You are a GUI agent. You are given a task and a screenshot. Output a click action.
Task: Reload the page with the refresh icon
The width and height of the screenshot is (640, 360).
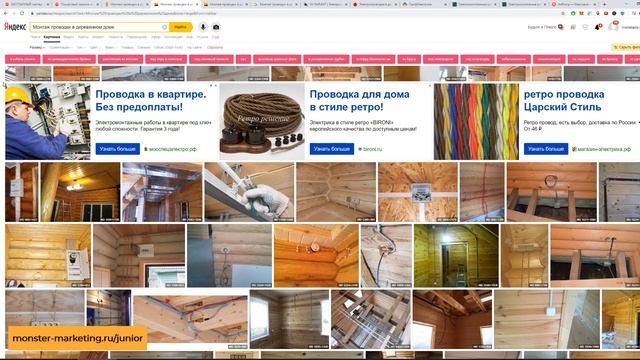tap(22, 13)
